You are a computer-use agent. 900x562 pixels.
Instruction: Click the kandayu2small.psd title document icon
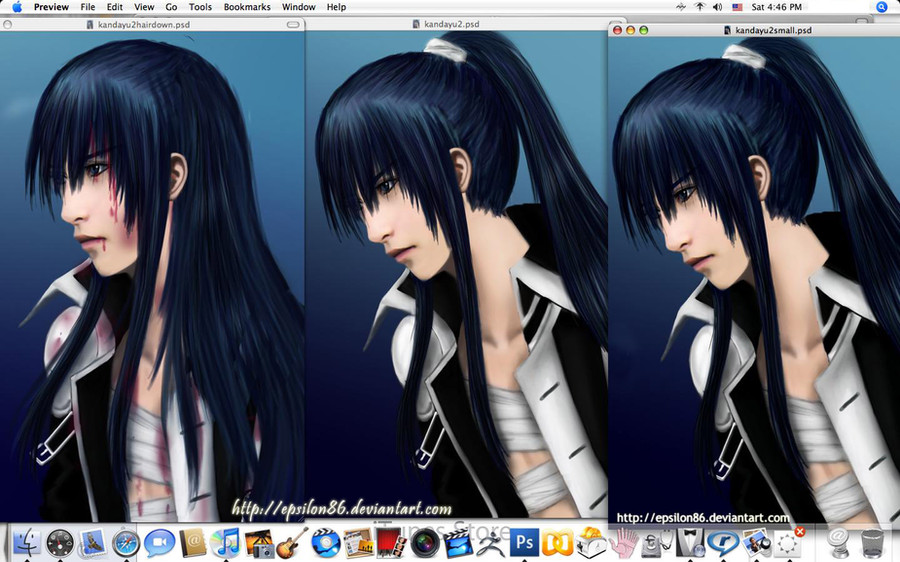[728, 30]
